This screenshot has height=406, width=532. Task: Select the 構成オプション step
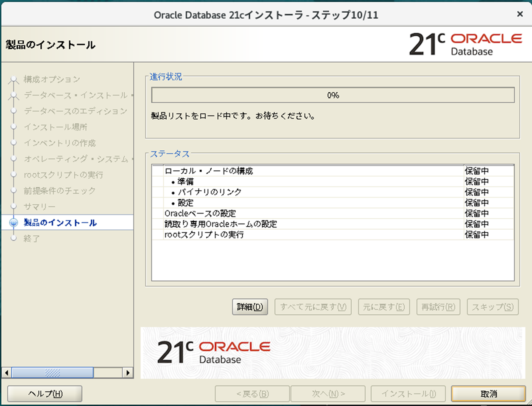[52, 79]
